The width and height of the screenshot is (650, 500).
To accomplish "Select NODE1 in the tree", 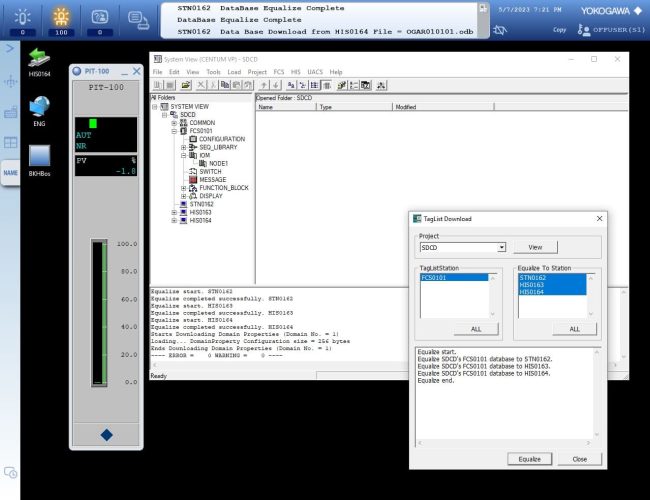I will [218, 163].
